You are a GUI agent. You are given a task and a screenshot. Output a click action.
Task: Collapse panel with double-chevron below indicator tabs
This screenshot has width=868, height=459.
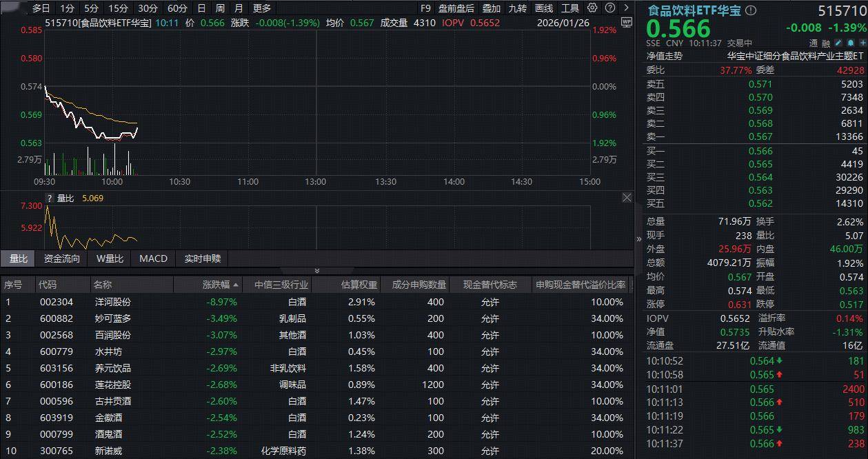point(317,271)
